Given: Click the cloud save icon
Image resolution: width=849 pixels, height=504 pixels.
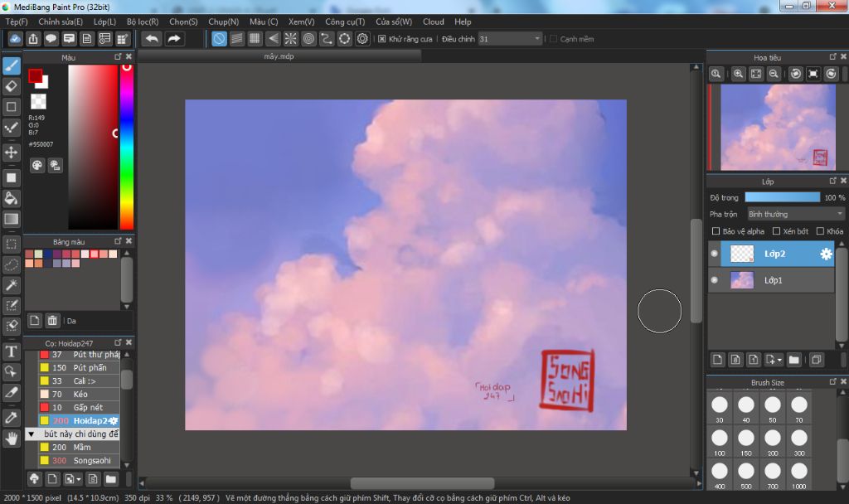Looking at the screenshot, I should coord(15,38).
